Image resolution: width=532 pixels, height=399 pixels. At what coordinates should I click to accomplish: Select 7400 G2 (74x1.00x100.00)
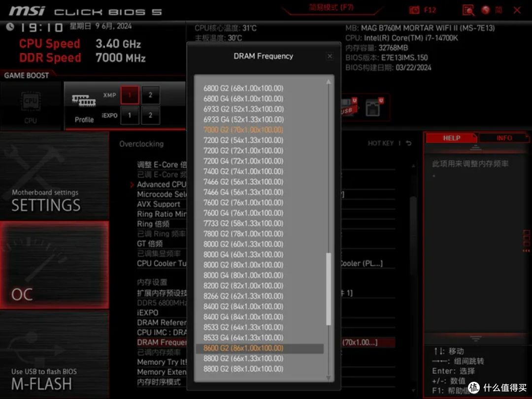click(x=243, y=171)
